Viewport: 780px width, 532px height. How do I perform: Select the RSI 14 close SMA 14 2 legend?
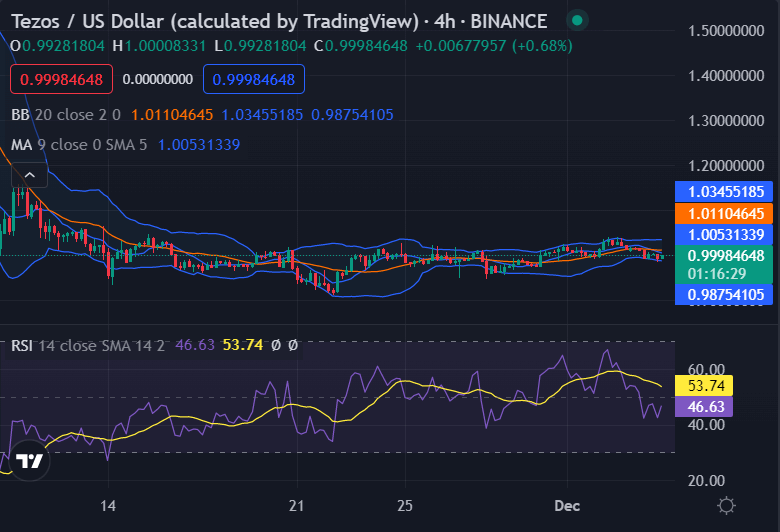pyautogui.click(x=88, y=345)
